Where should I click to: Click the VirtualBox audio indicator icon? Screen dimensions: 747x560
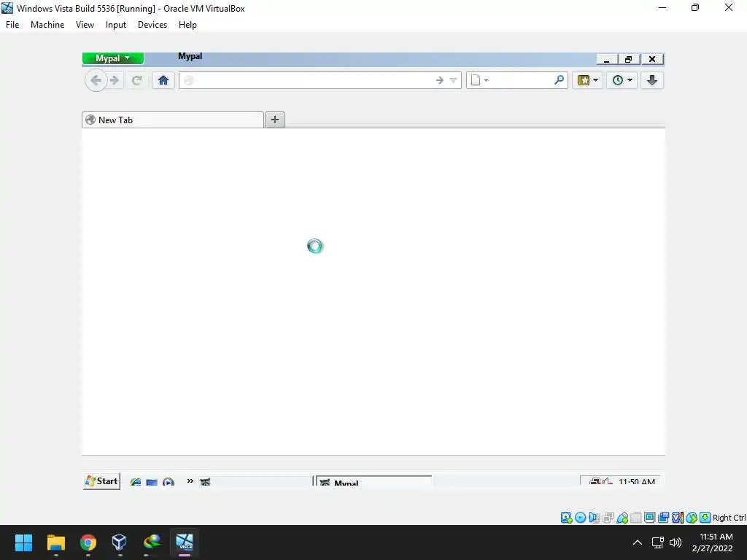[594, 518]
